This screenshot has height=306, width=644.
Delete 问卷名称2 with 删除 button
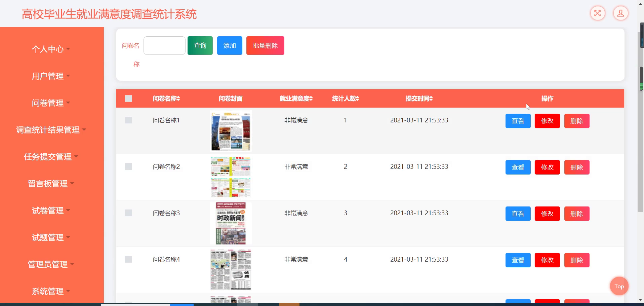[577, 167]
